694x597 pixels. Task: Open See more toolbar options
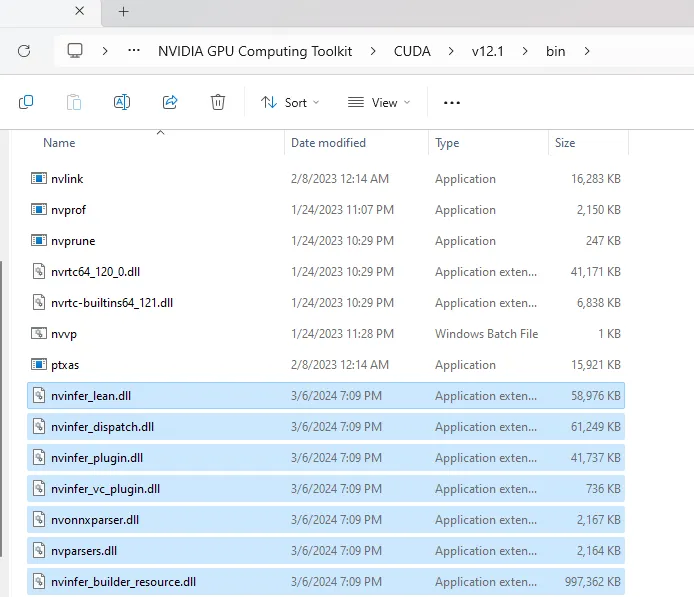tap(452, 103)
